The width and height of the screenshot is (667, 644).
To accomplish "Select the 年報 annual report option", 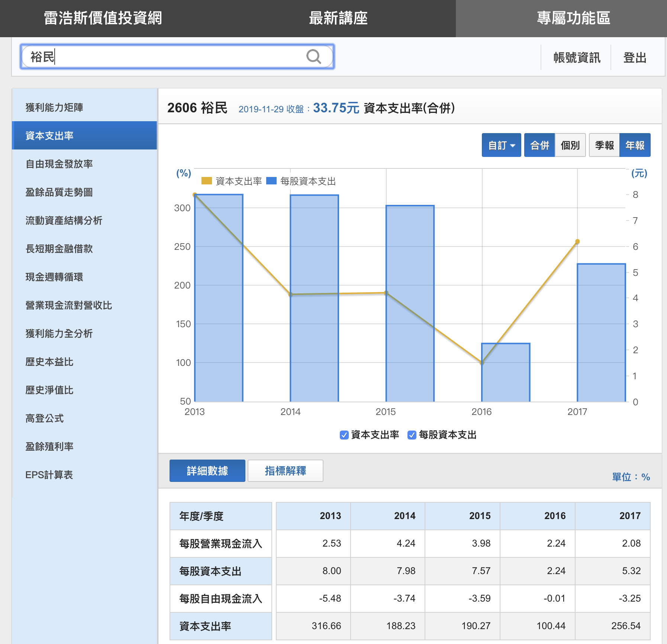I will pyautogui.click(x=635, y=145).
